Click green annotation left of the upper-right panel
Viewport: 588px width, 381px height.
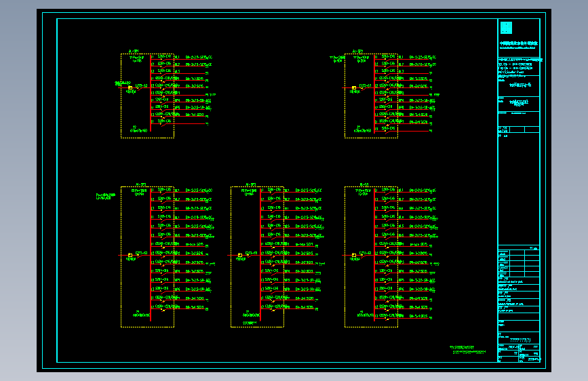(x=337, y=59)
